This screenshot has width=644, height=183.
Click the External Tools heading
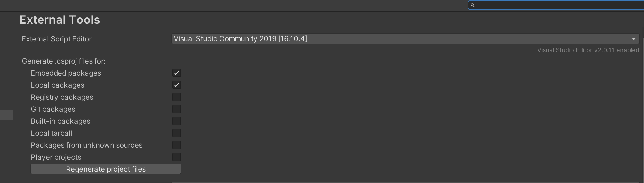(59, 19)
